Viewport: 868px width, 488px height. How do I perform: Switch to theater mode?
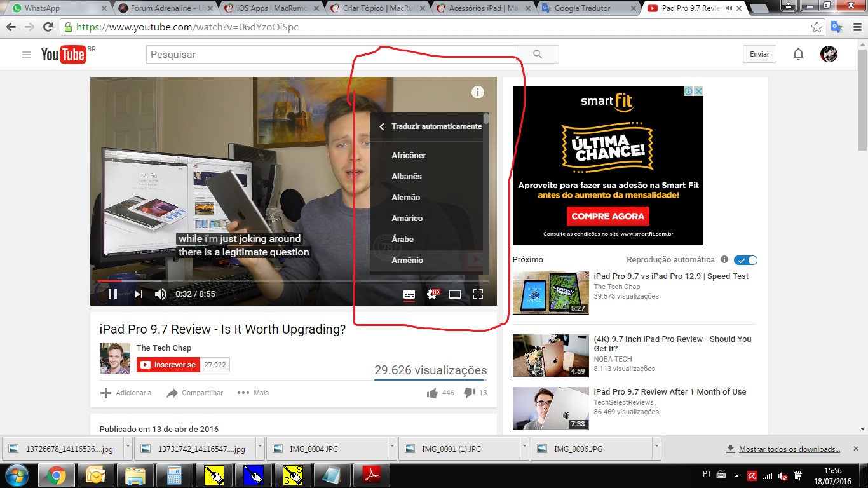click(x=455, y=294)
